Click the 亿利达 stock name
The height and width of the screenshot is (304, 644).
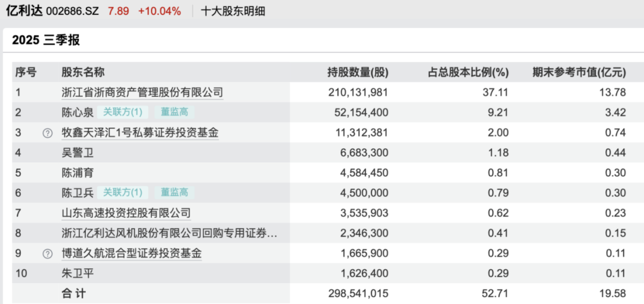tap(24, 11)
